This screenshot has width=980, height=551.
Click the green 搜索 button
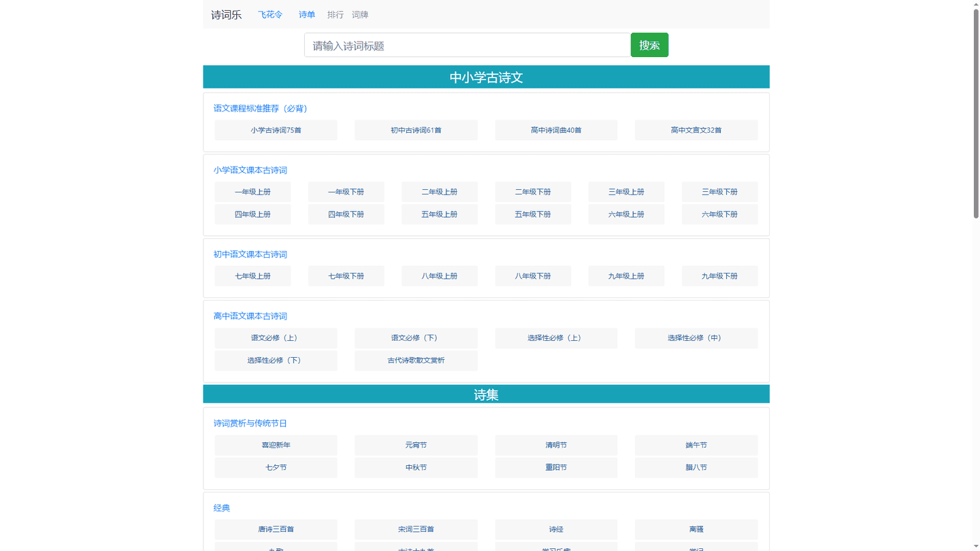pyautogui.click(x=649, y=45)
